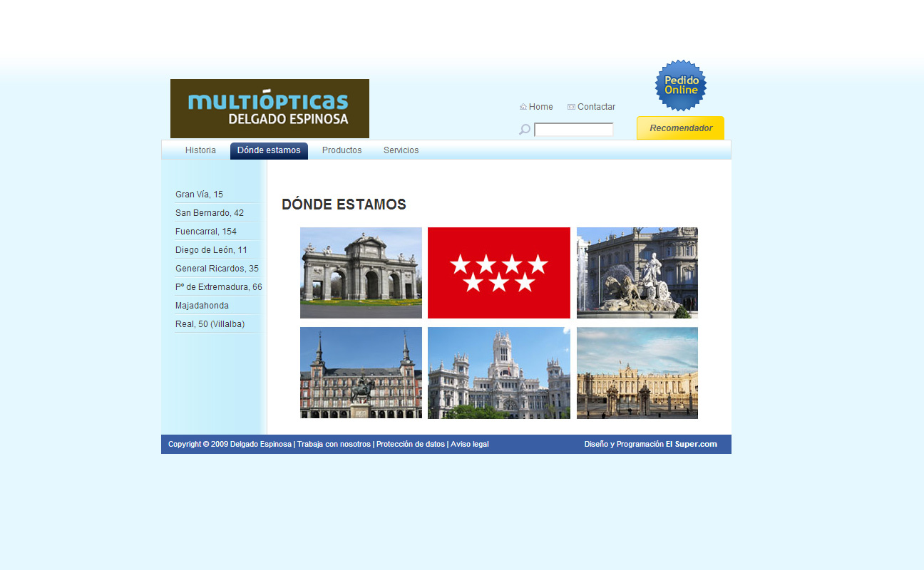
Task: Visit the El Super.com footer link
Action: [695, 445]
